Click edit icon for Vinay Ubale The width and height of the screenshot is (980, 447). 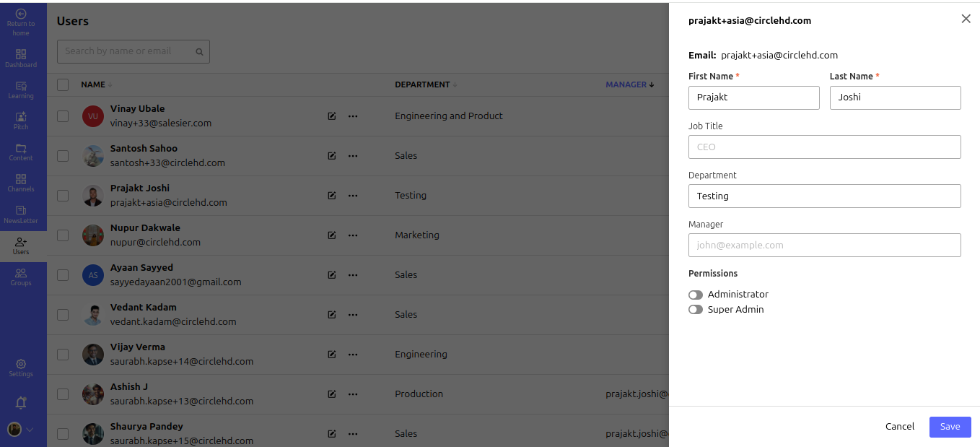pos(332,116)
